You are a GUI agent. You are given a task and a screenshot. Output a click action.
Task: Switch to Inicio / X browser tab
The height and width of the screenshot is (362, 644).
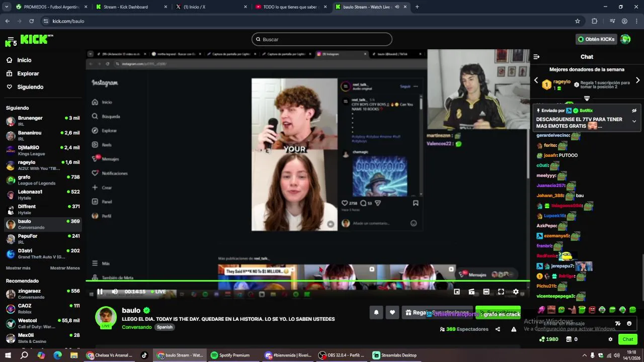[210, 7]
